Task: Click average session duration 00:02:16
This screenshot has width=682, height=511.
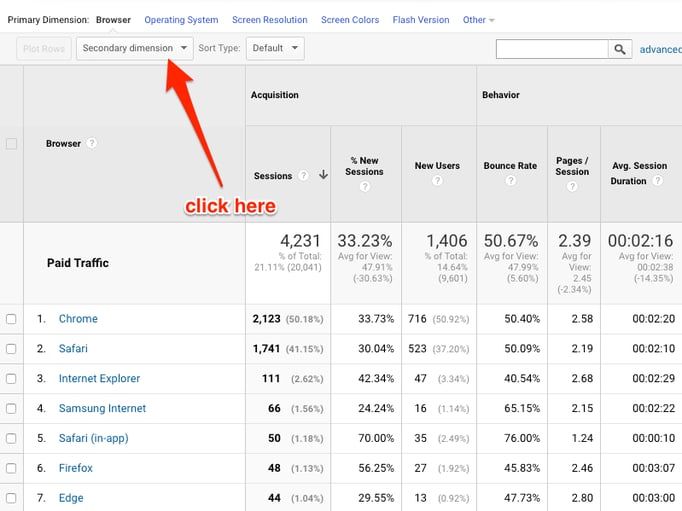Action: point(640,241)
